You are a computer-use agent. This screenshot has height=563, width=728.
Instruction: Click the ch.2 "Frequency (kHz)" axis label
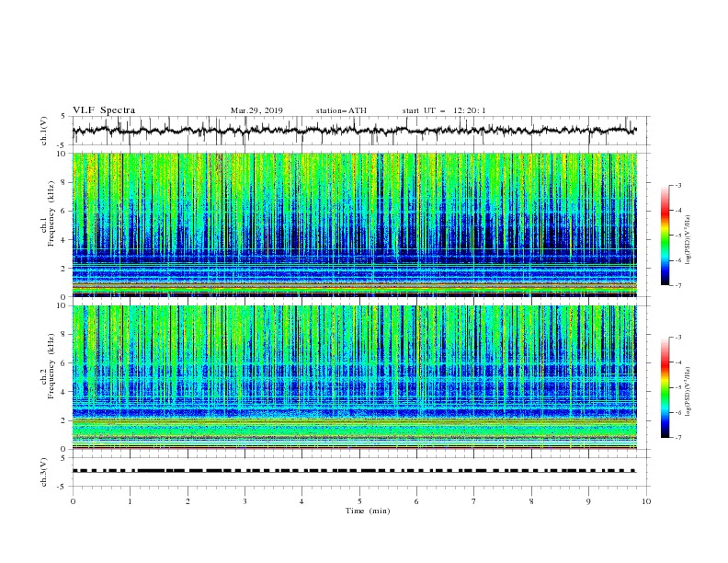click(x=51, y=366)
